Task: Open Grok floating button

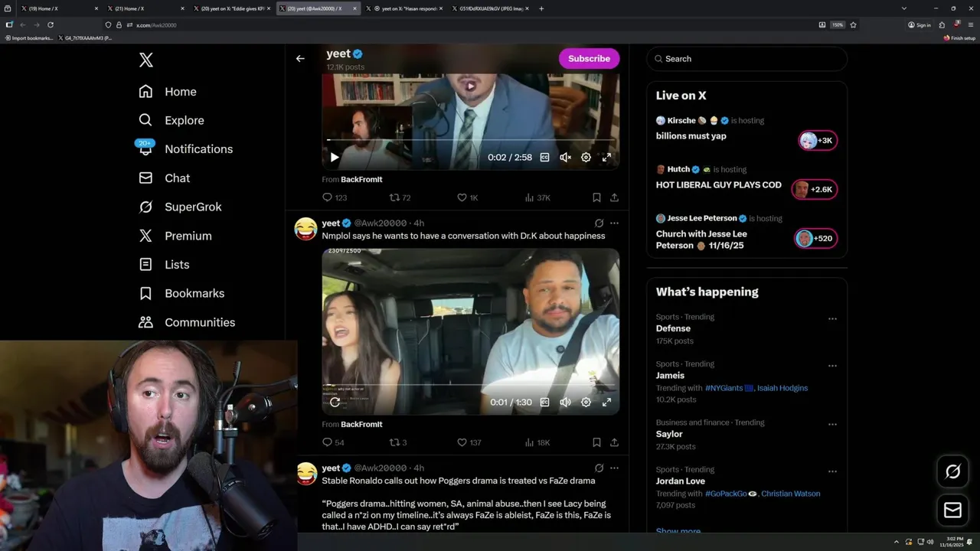Action: [953, 471]
